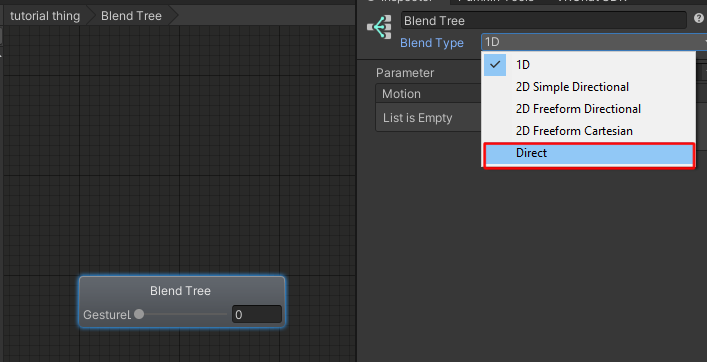This screenshot has width=707, height=362.
Task: Click the GestureL value field showing 0
Action: click(257, 314)
